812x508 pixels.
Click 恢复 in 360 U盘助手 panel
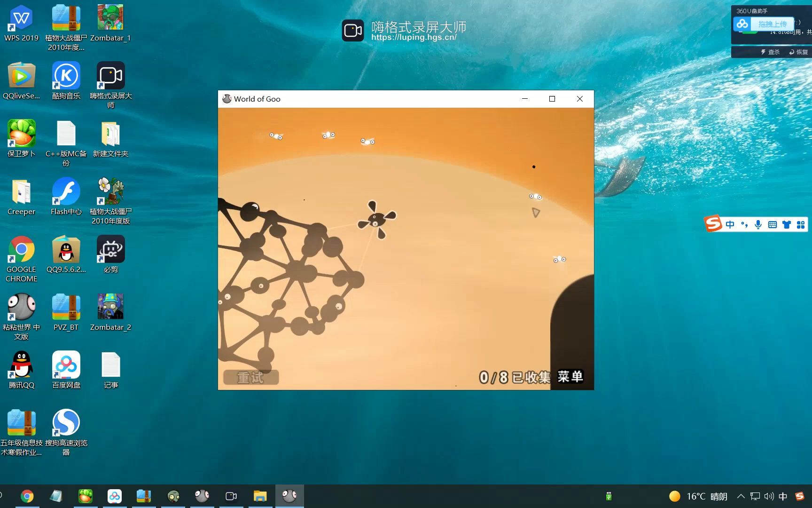point(798,52)
